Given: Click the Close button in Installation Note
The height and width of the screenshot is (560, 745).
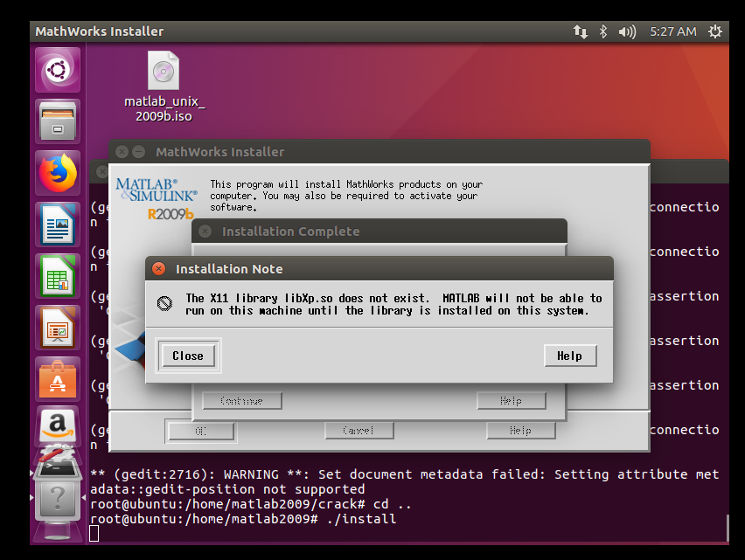Looking at the screenshot, I should (188, 356).
